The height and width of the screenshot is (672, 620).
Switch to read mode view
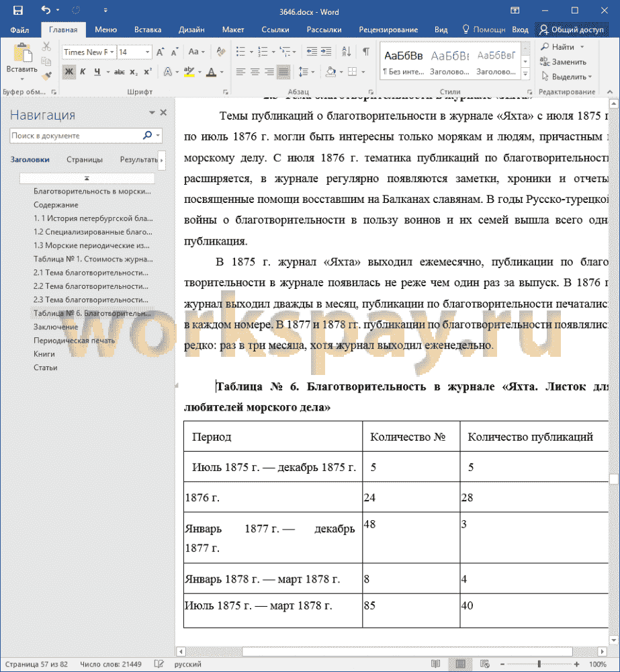click(435, 664)
